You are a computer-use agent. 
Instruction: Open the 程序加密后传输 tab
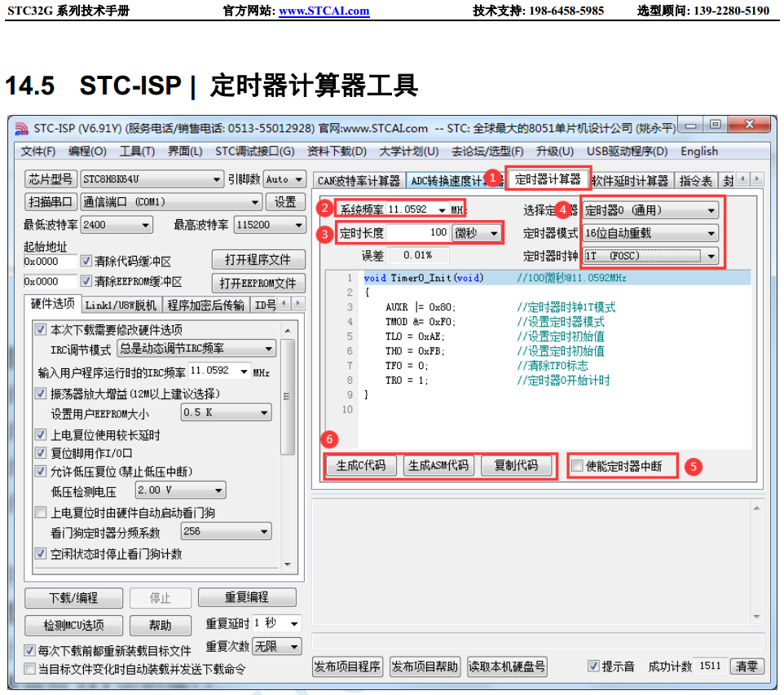[205, 305]
